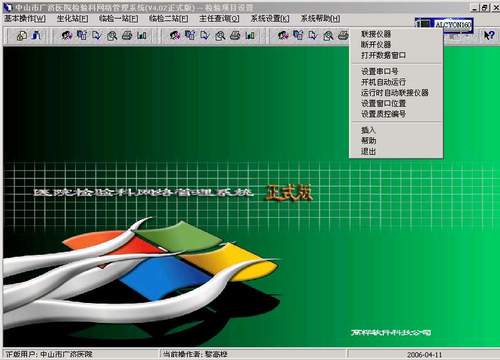Select 打开数据窗口 menu entry
This screenshot has width=500, height=360.
click(x=384, y=55)
